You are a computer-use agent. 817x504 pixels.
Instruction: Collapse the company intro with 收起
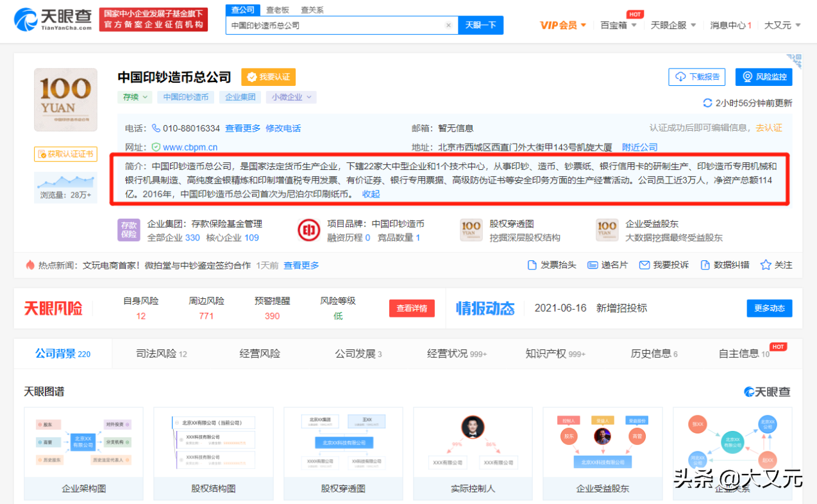click(x=371, y=194)
